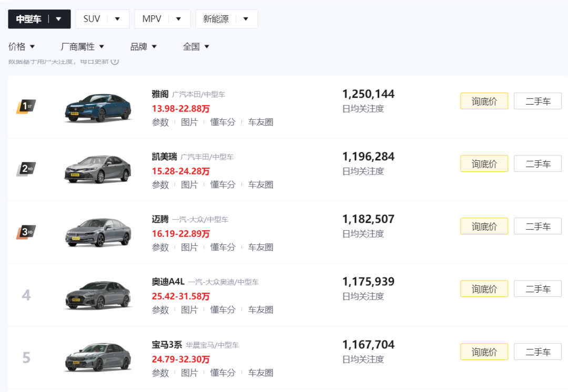View 图片 for 奥迪A4L

pos(189,310)
